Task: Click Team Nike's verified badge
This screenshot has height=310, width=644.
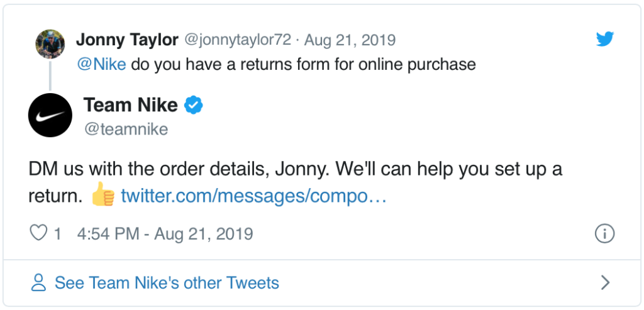Action: (x=194, y=106)
